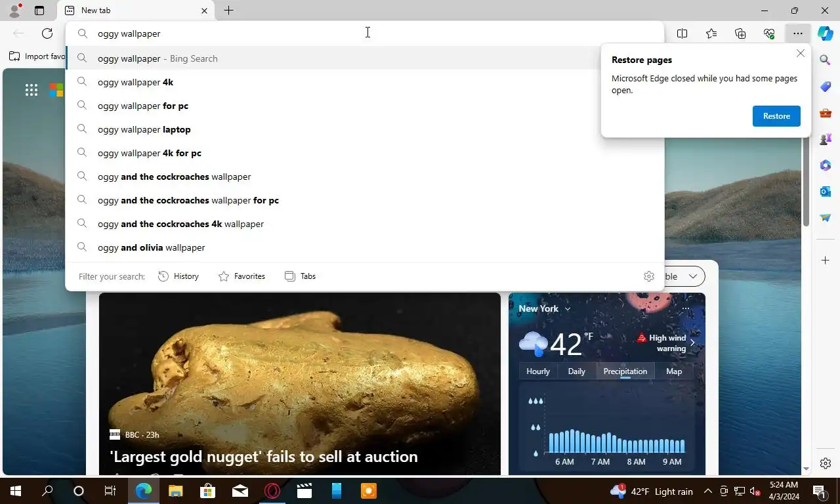Image resolution: width=840 pixels, height=504 pixels.
Task: Click the muted volume tray icon
Action: (755, 491)
